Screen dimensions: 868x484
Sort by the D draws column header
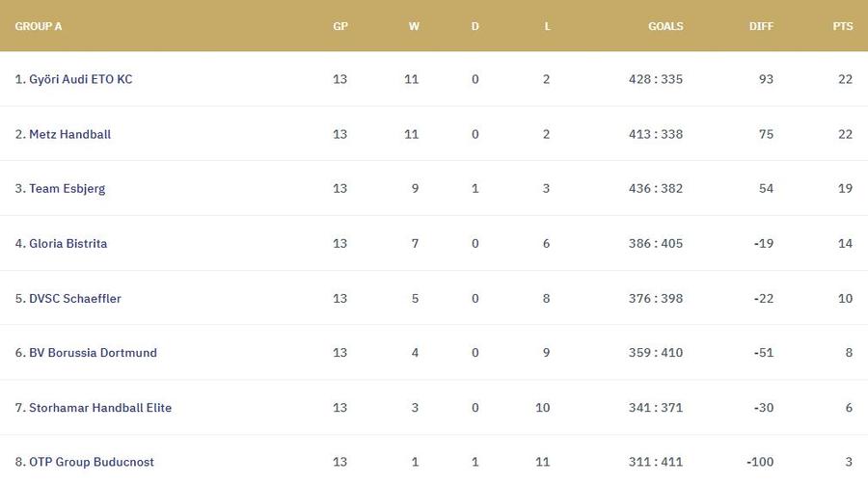pyautogui.click(x=475, y=26)
